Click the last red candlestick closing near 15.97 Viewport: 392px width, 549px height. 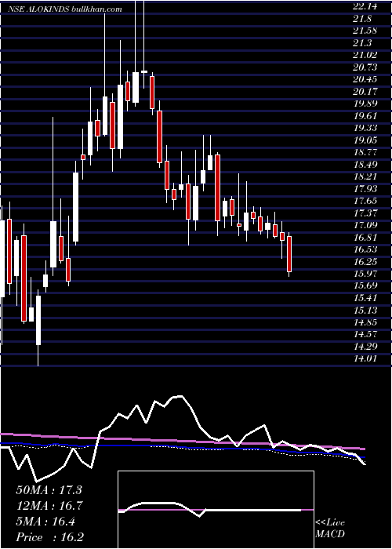point(289,254)
